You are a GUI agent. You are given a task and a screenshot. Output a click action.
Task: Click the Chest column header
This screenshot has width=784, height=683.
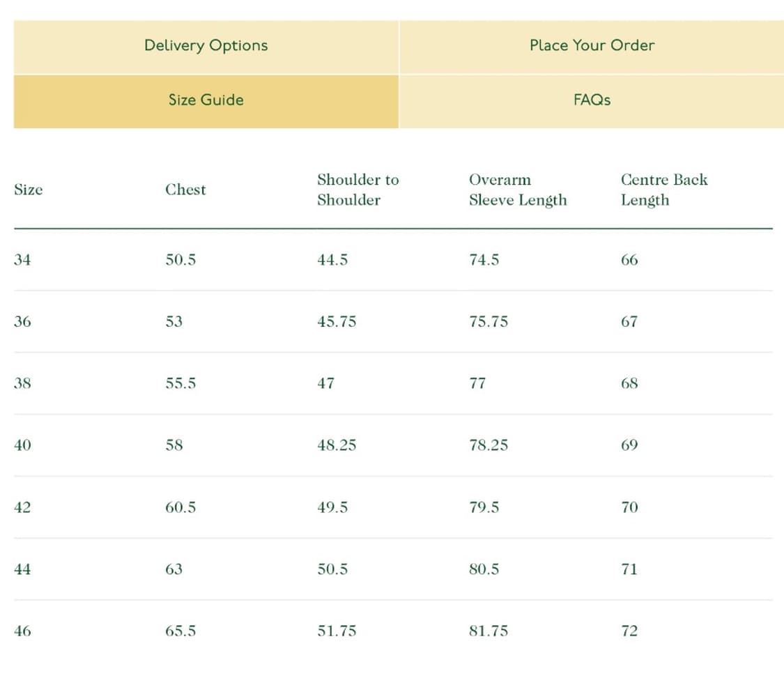point(185,190)
